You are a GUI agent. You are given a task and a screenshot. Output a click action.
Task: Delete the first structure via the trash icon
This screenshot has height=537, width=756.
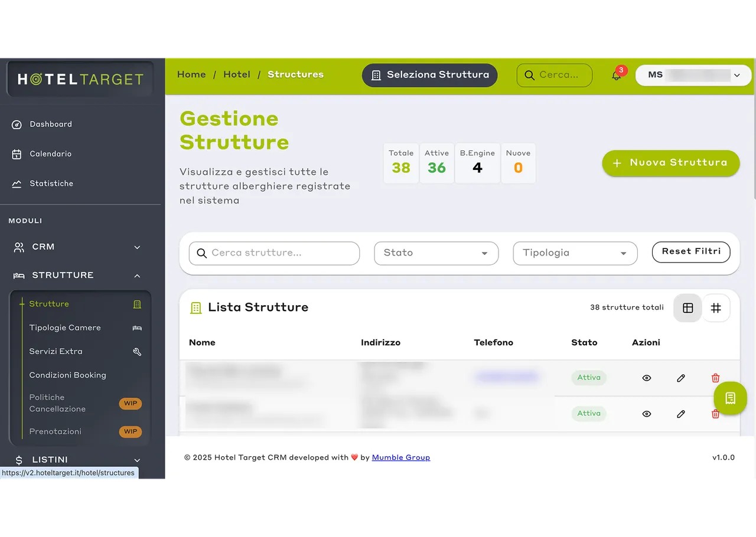coord(715,378)
